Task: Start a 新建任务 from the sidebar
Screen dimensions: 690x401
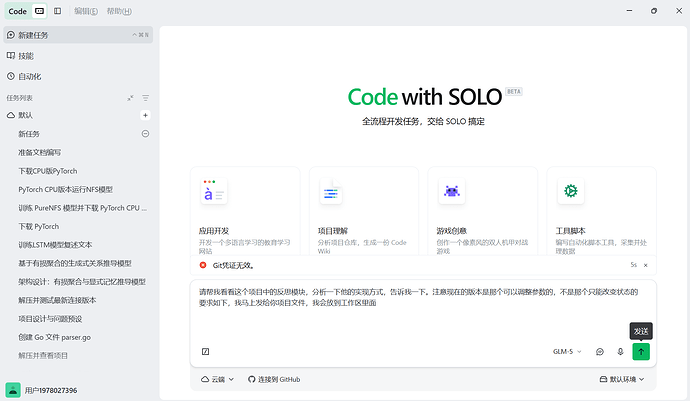Action: pyautogui.click(x=78, y=35)
